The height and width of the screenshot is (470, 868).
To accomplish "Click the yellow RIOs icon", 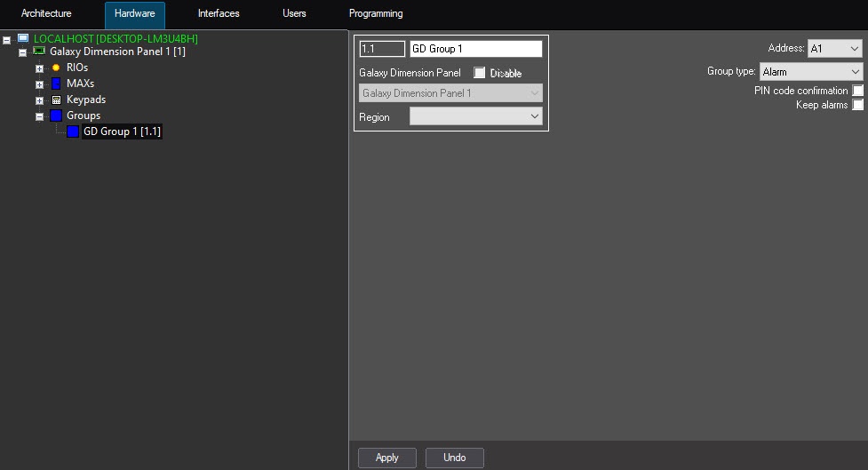I will point(56,68).
